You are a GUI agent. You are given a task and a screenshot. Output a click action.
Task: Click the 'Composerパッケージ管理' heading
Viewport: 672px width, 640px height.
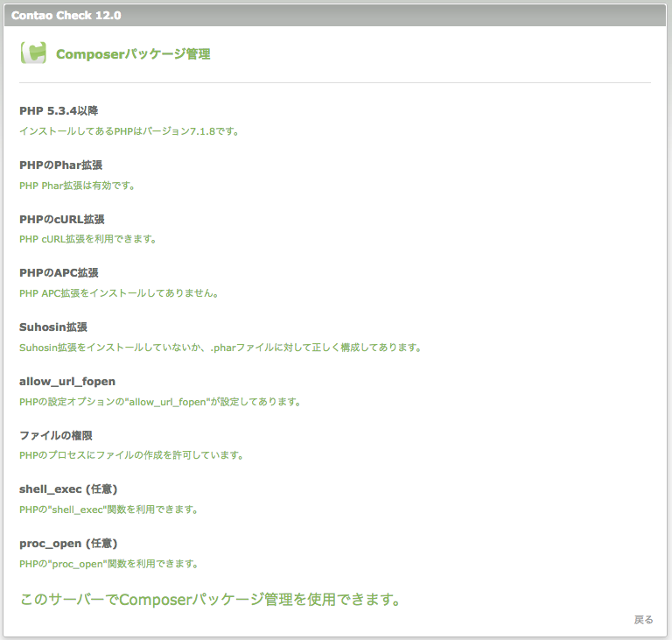[133, 54]
